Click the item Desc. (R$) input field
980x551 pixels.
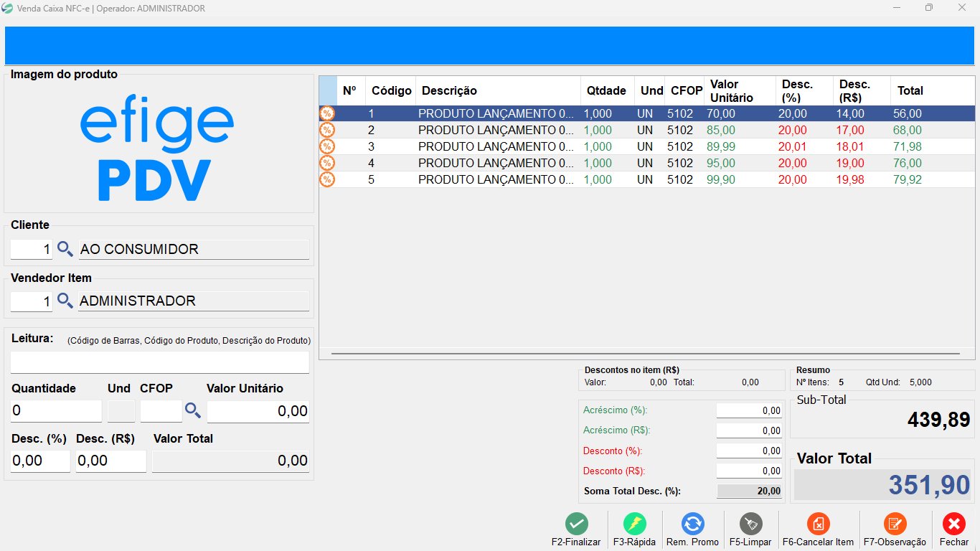[111, 461]
